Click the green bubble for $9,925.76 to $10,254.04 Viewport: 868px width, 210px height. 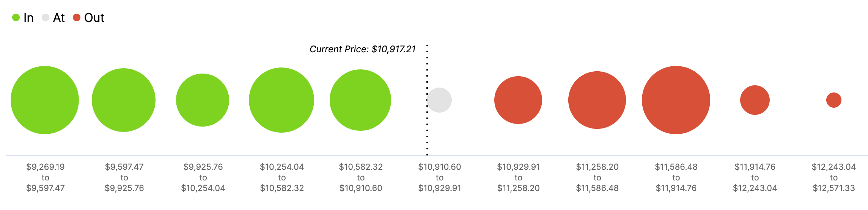(203, 100)
